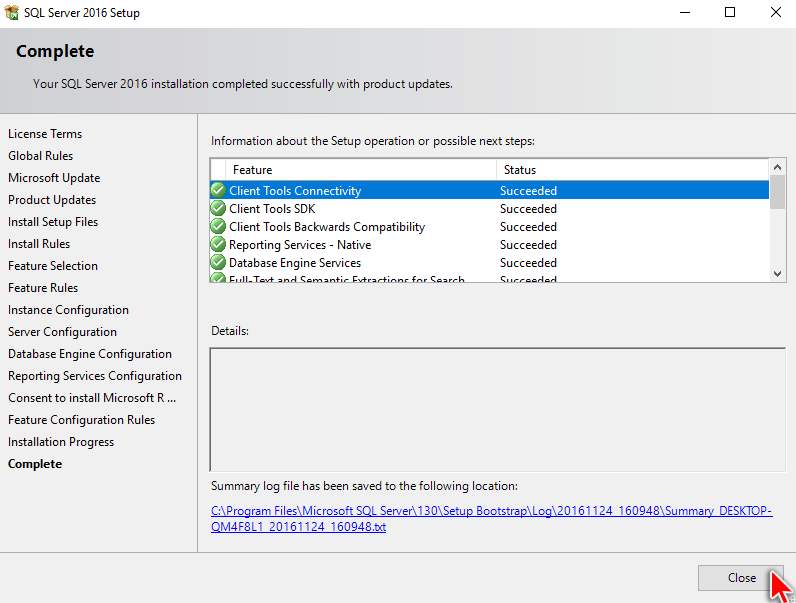Close the setup wizard with Close button

(x=741, y=578)
